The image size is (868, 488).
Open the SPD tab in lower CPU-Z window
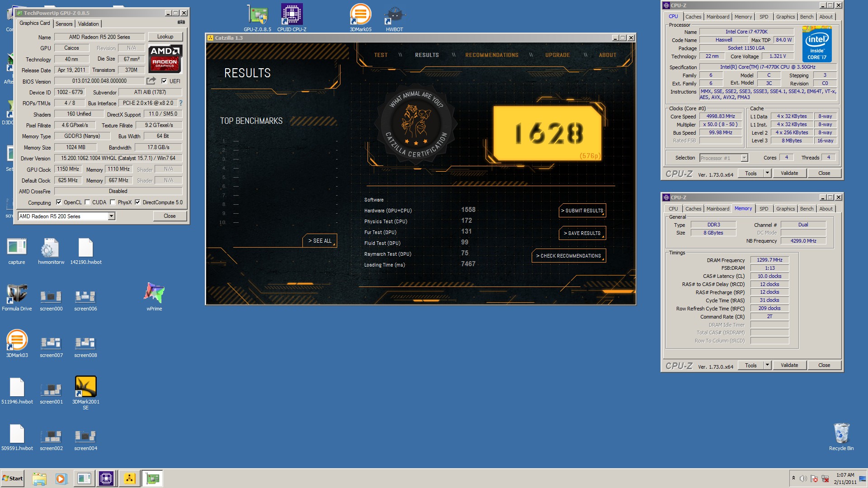point(764,209)
